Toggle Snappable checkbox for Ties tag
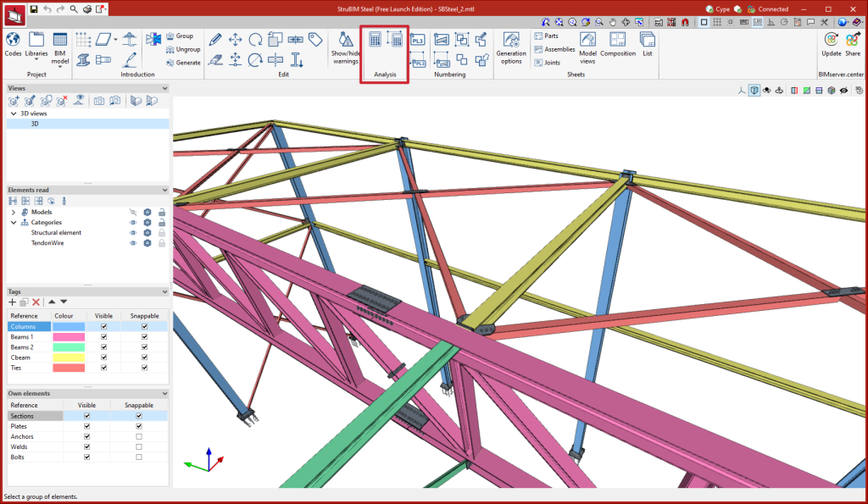The height and width of the screenshot is (504, 868). (144, 368)
